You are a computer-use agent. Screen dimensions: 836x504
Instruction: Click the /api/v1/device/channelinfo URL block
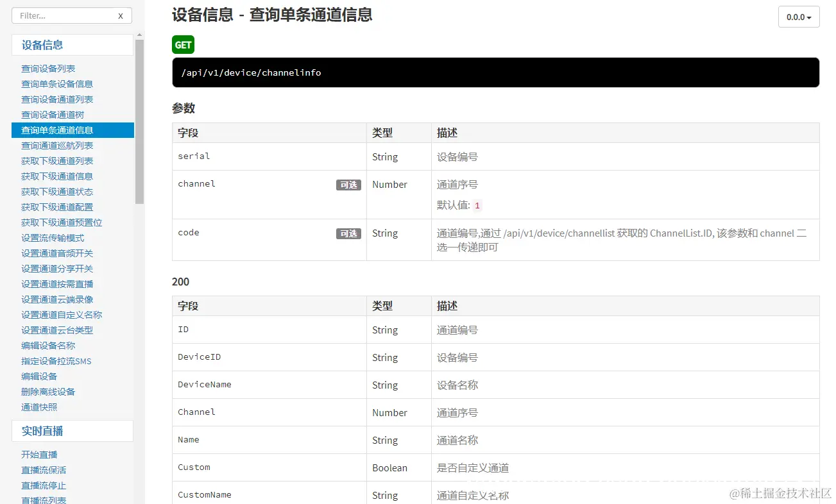(x=495, y=72)
